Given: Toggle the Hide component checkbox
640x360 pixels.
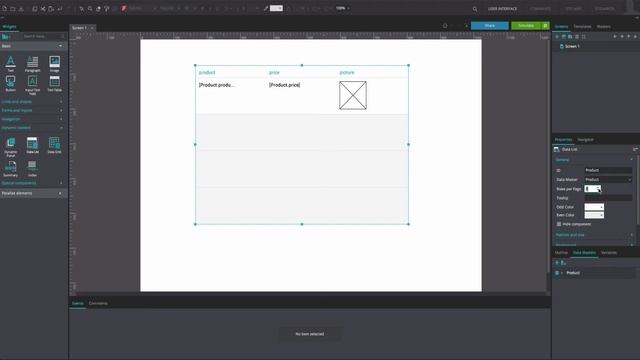Looking at the screenshot, I should pos(559,224).
